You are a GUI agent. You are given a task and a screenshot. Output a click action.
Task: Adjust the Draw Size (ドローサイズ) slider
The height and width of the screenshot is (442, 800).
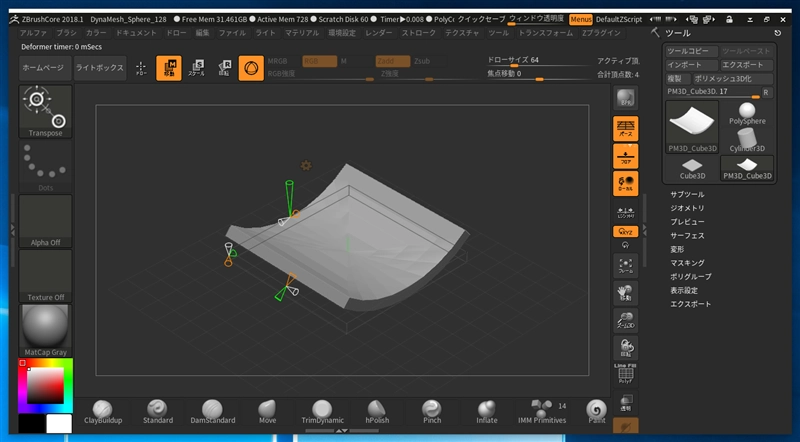[x=538, y=61]
